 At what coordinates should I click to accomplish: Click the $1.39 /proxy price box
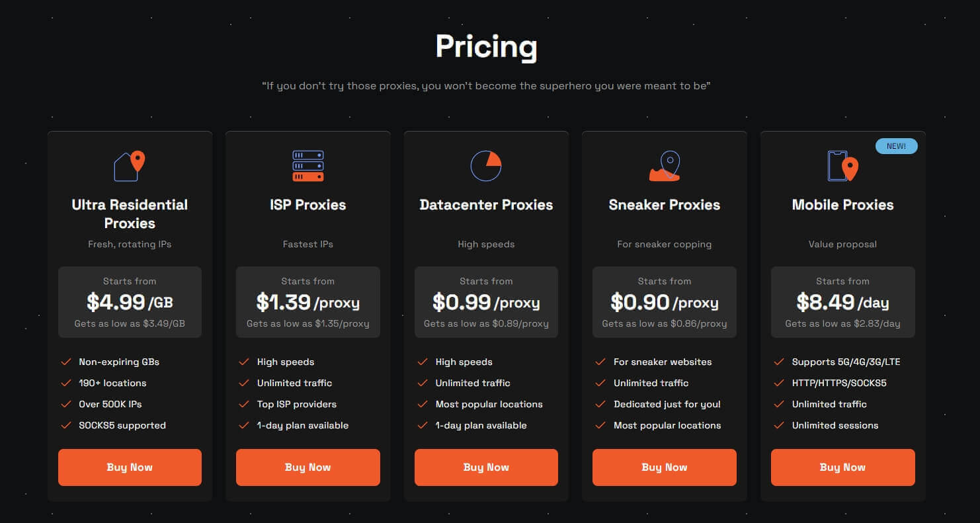pyautogui.click(x=307, y=302)
